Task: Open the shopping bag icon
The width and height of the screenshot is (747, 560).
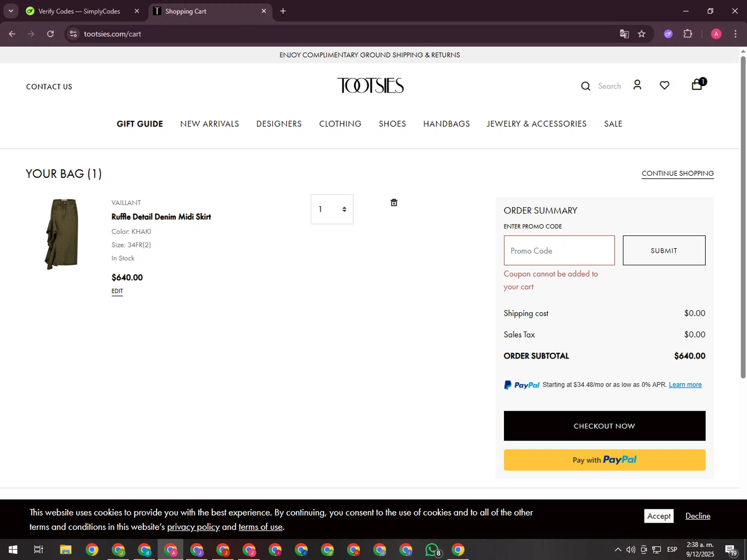Action: 697,85
